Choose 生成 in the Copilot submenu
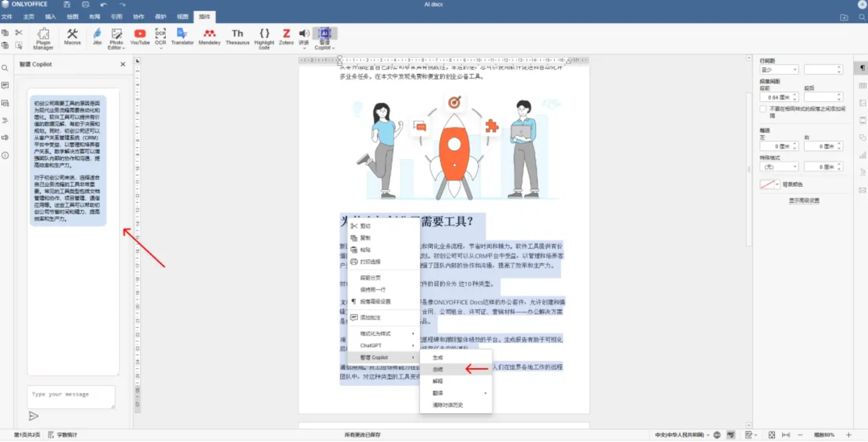Viewport: 868px width, 442px height. click(456, 357)
